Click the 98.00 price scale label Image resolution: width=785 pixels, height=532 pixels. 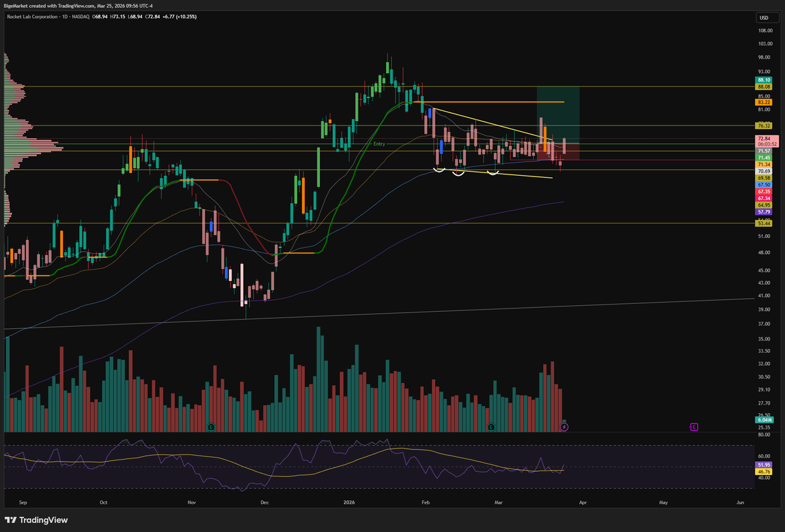point(763,57)
